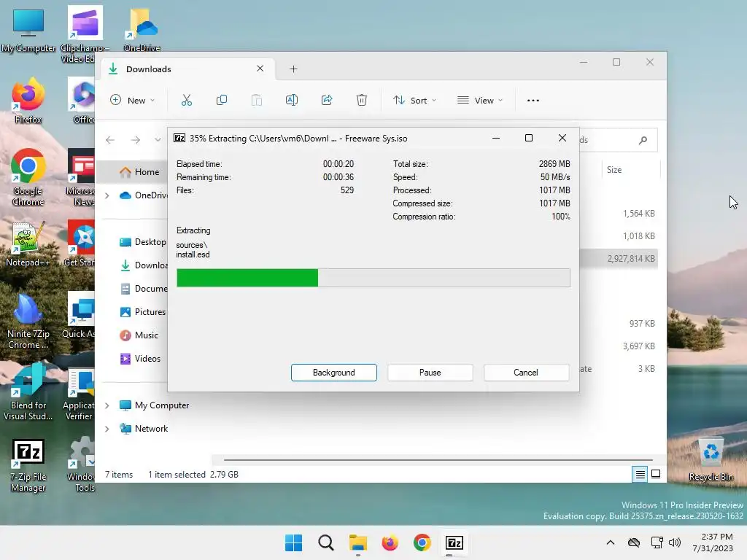
Task: Go forward in Explorer navigation
Action: (x=136, y=139)
